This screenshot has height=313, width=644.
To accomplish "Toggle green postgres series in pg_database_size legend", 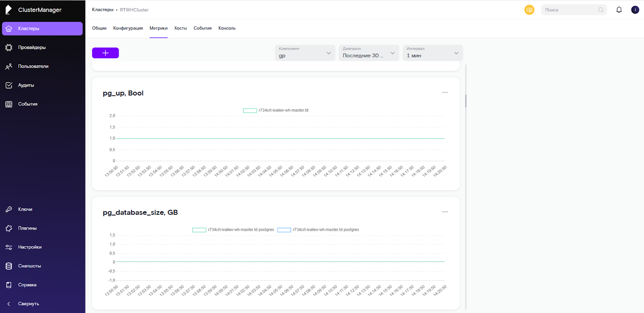I will pyautogui.click(x=233, y=230).
